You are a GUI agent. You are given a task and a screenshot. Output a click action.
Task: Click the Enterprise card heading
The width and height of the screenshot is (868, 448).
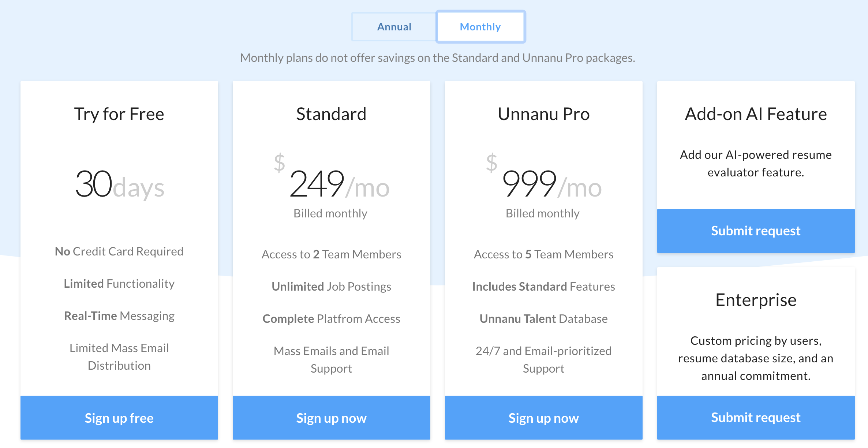[x=756, y=300]
